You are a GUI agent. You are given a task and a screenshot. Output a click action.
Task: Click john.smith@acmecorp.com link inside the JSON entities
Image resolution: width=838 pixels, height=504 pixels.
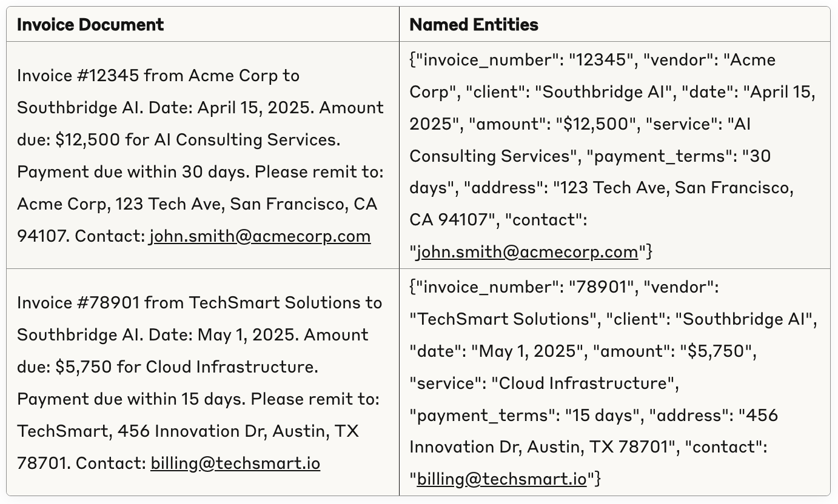528,252
